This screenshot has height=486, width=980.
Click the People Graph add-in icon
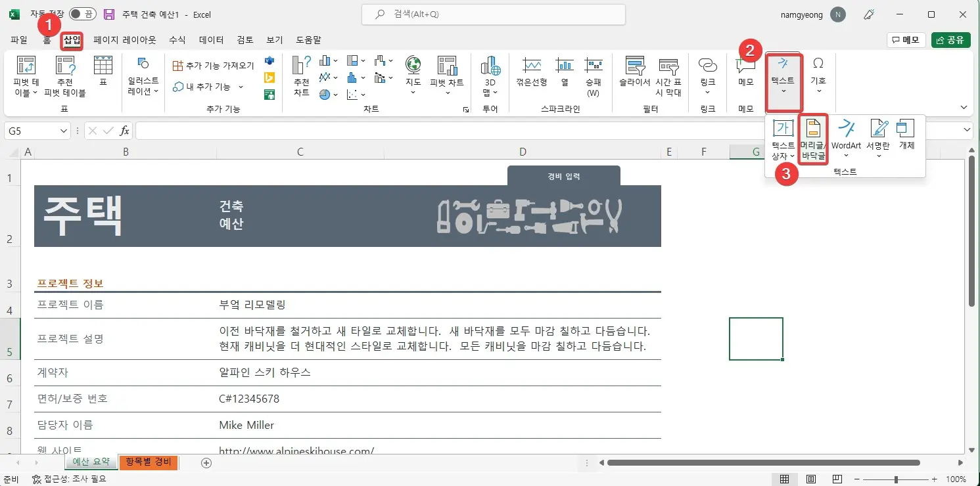(269, 95)
